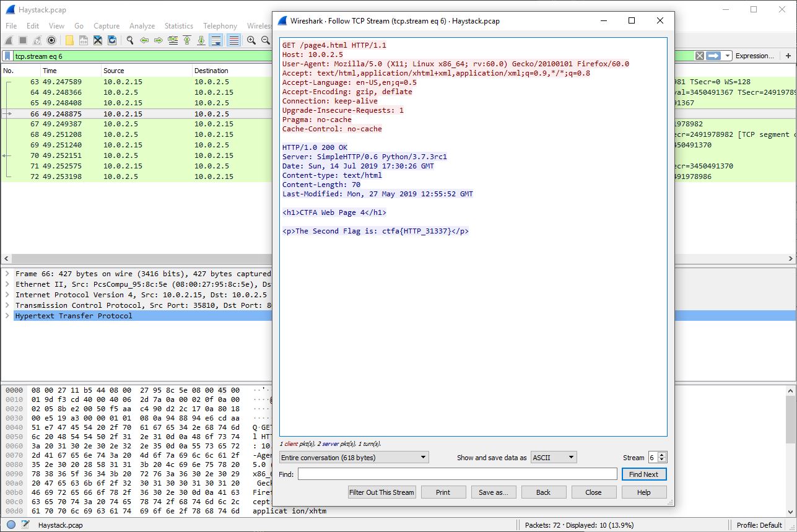Click the Zoom out toolbar icon
This screenshot has width=797, height=532.
266,40
